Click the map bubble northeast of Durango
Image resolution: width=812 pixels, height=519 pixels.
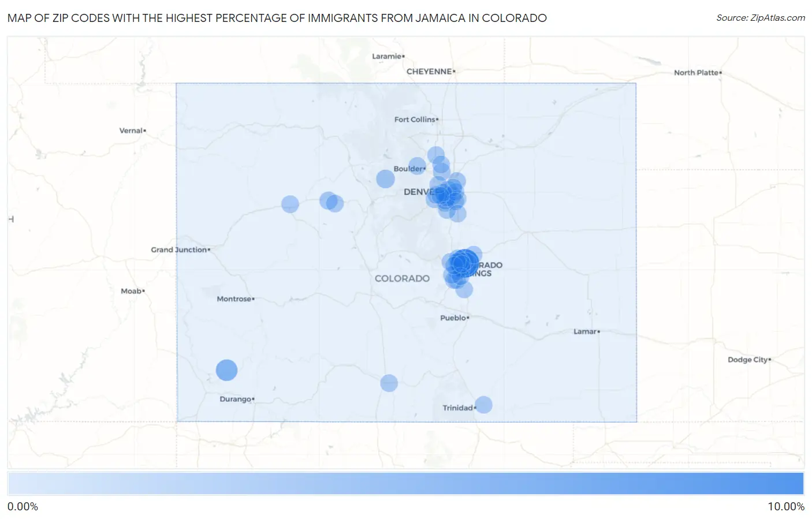coord(226,370)
